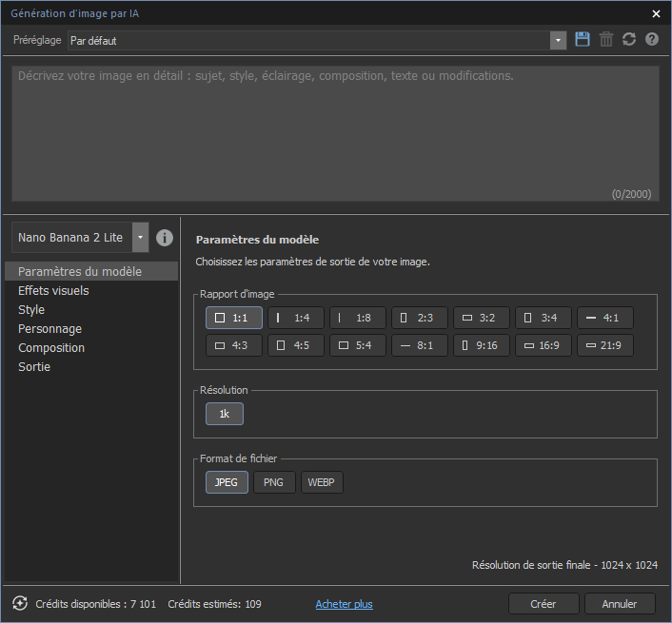The width and height of the screenshot is (672, 623).
Task: Show model info with the i icon
Action: [x=165, y=237]
